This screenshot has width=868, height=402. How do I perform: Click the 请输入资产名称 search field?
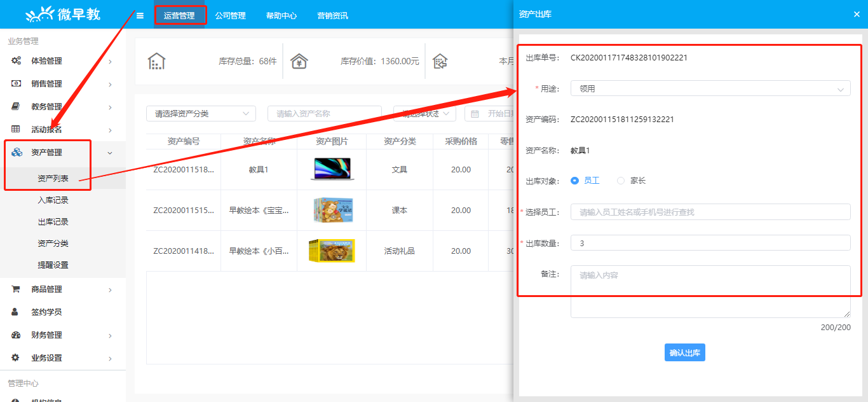point(324,114)
